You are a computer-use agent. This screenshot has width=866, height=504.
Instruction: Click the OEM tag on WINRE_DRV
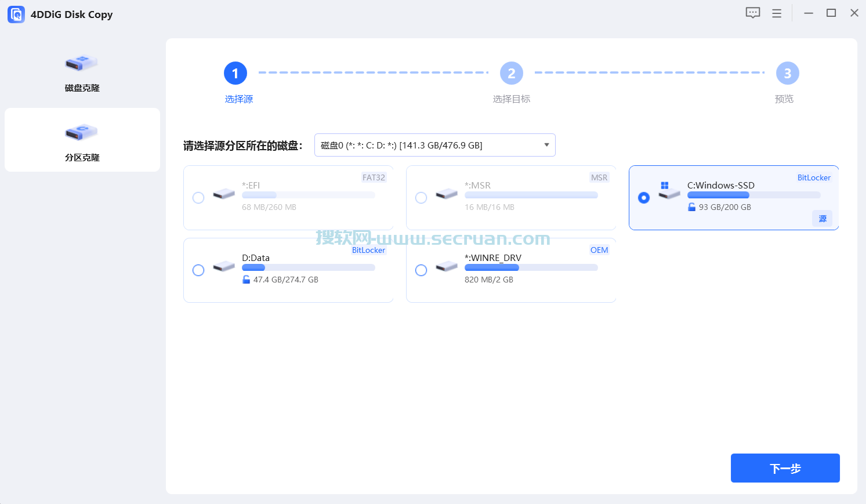point(599,250)
